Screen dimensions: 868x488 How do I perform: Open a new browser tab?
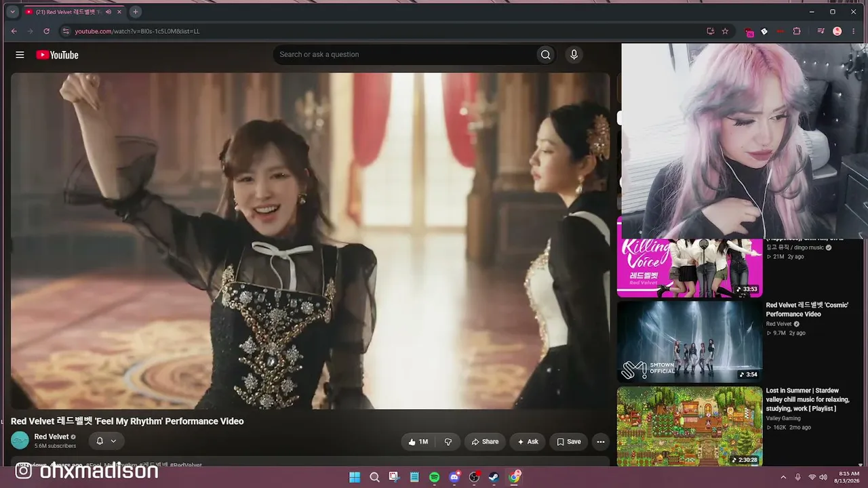pos(135,12)
